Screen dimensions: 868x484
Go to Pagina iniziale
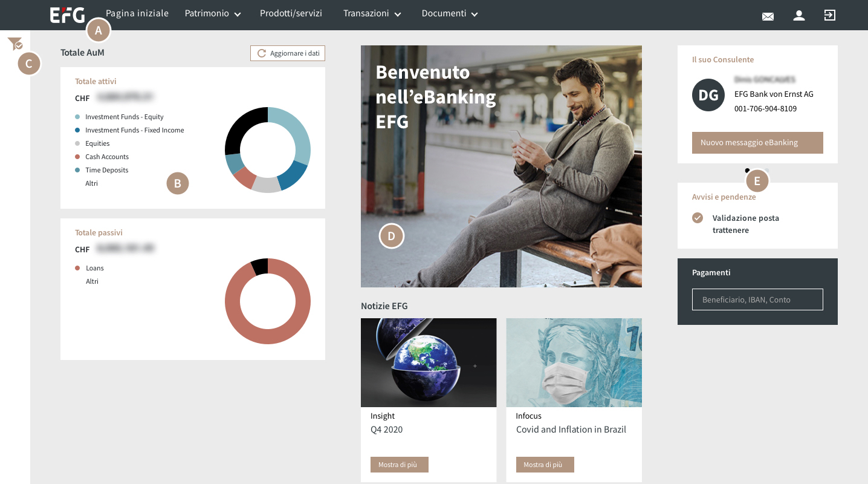tap(137, 14)
